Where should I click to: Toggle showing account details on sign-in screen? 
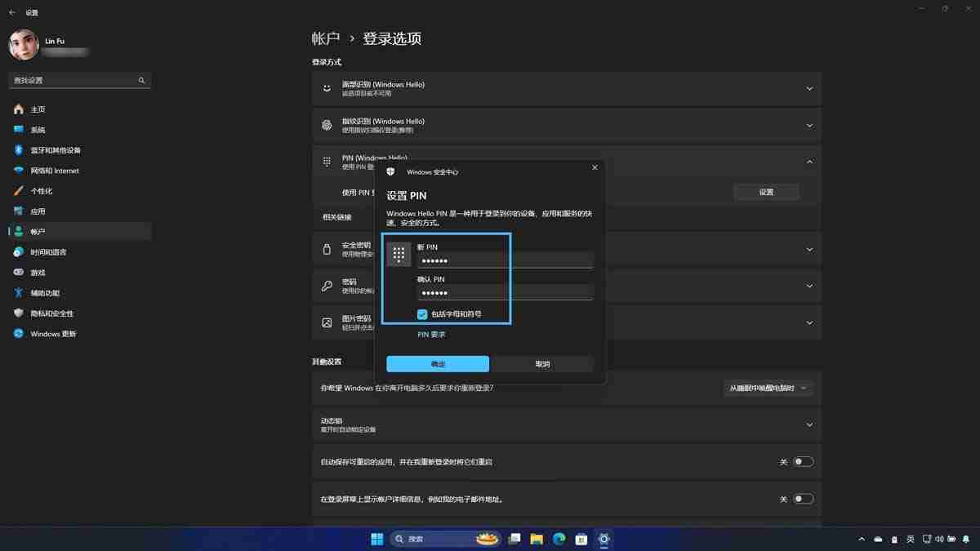click(804, 498)
